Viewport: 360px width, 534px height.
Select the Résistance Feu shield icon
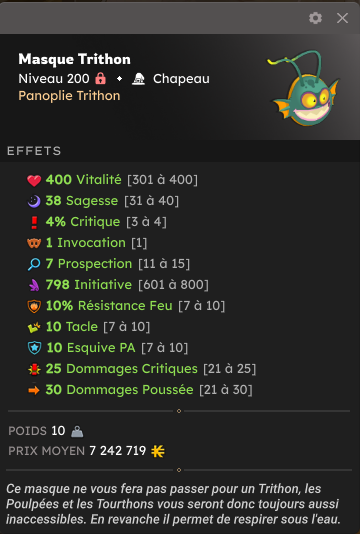pyautogui.click(x=34, y=306)
